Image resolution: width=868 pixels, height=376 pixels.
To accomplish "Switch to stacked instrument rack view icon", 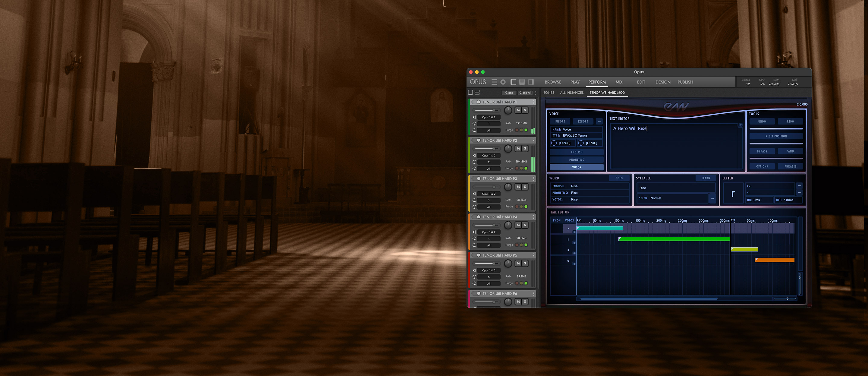I will [x=477, y=92].
